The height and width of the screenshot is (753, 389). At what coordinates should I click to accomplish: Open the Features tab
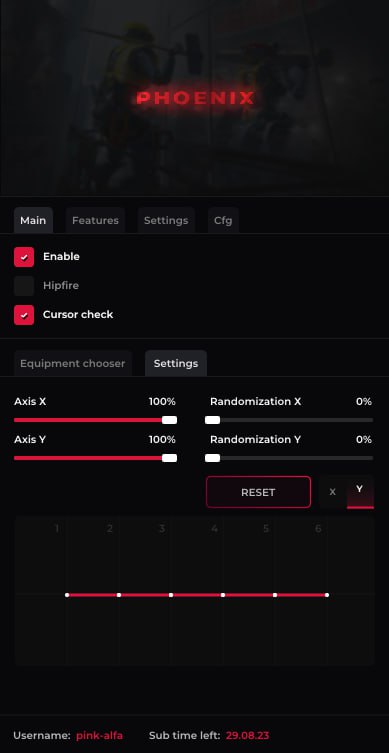95,220
